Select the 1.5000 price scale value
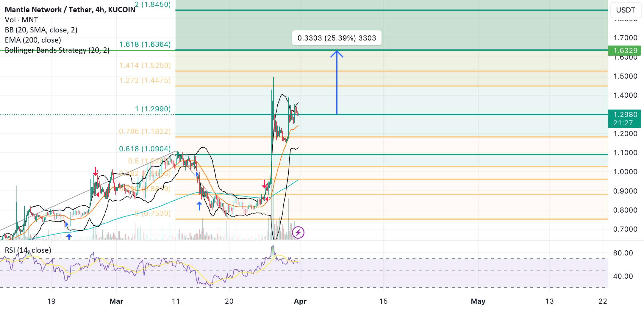This screenshot has height=309, width=644. click(x=626, y=76)
